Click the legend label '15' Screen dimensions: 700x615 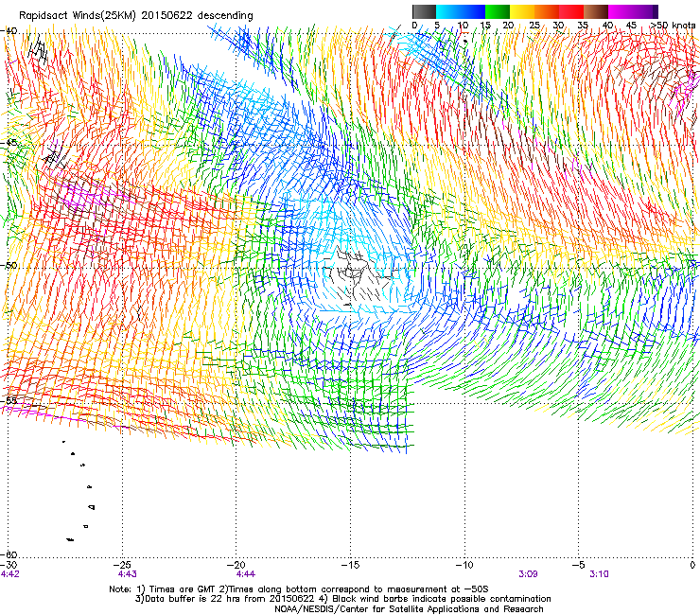tap(485, 26)
